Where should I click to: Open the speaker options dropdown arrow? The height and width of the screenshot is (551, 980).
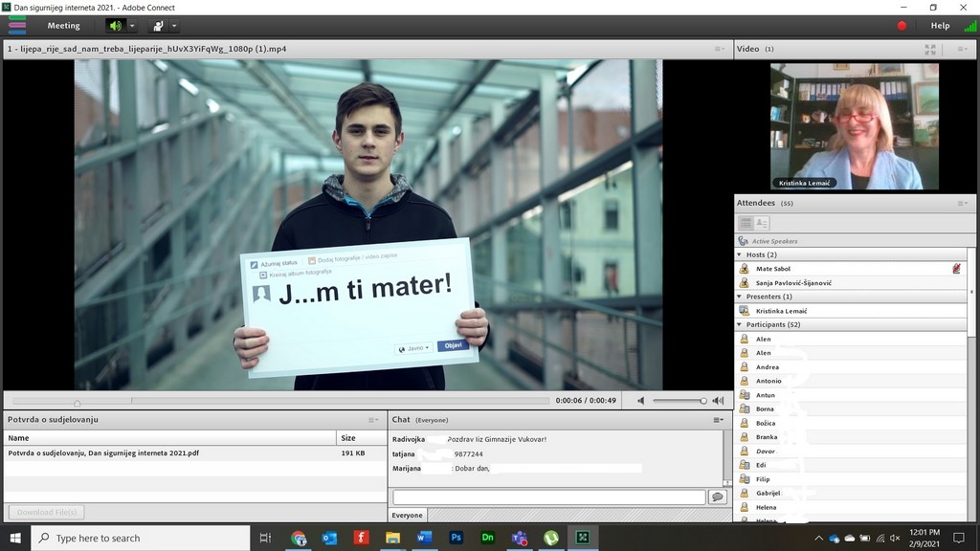click(133, 26)
